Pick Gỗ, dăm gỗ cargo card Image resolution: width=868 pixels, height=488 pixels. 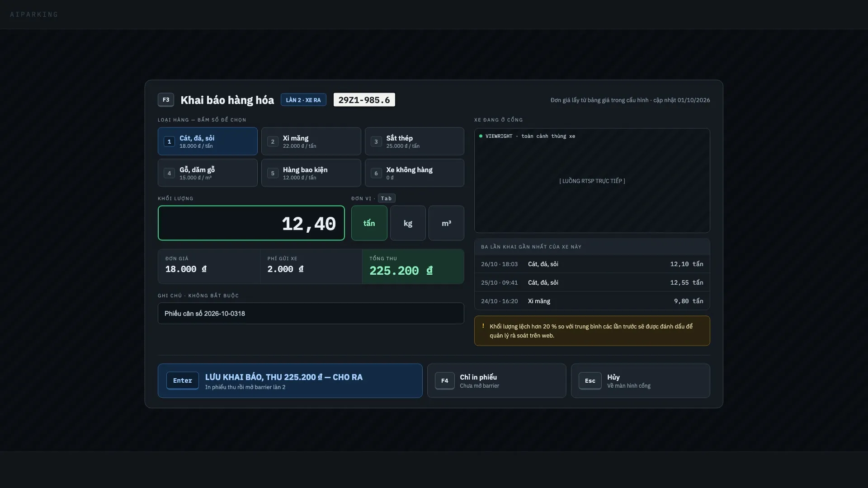point(208,173)
